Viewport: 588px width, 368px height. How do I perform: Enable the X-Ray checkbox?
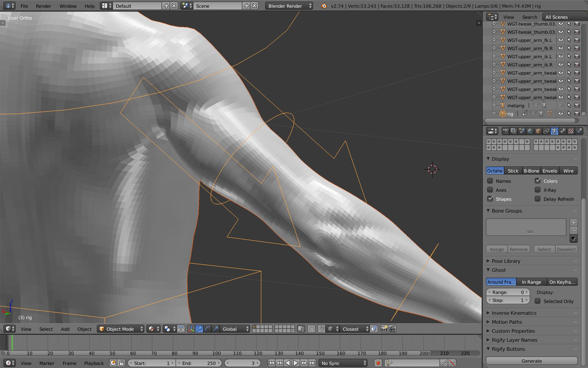coord(538,190)
